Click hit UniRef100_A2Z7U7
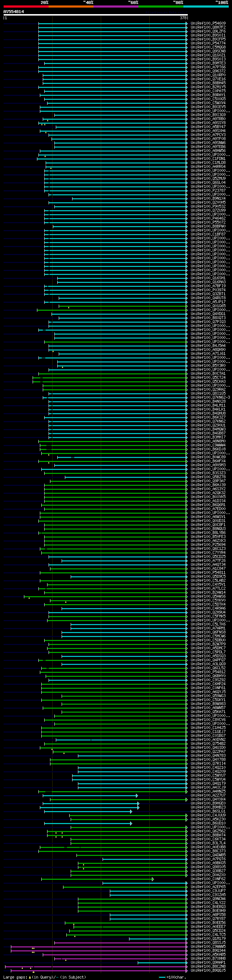 click(208, 795)
